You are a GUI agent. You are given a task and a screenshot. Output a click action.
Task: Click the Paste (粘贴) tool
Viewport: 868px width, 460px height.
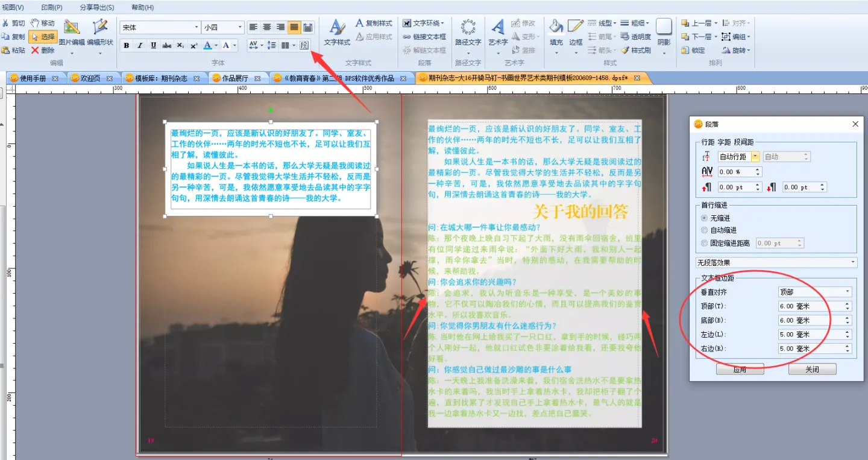click(x=14, y=50)
